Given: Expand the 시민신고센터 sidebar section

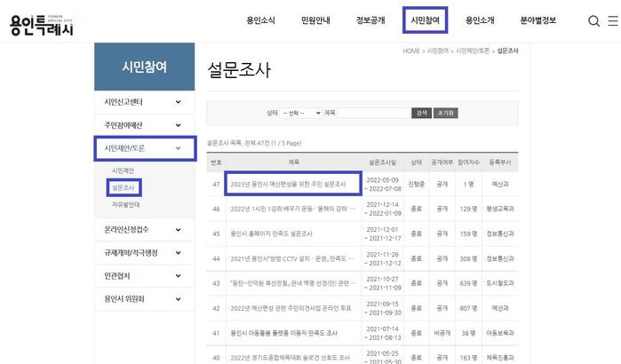Looking at the screenshot, I should point(145,102).
